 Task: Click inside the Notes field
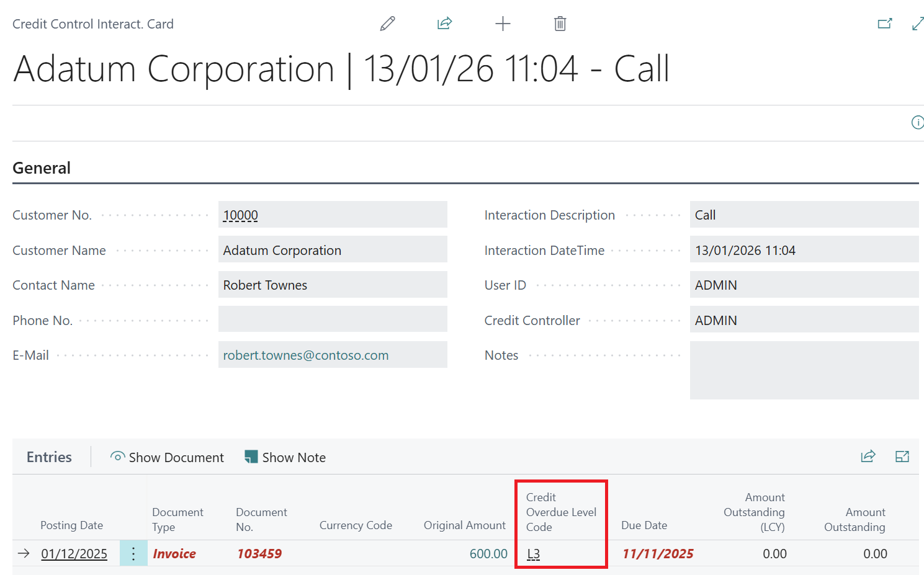(804, 370)
